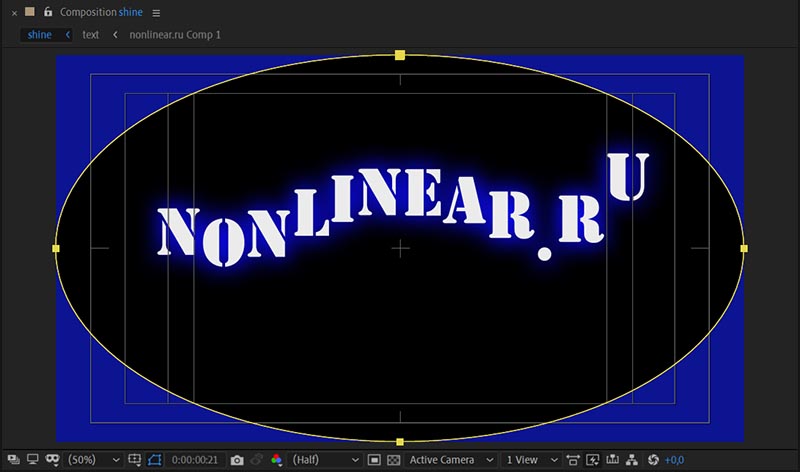Switch to the text composition tab
800x472 pixels.
(90, 35)
